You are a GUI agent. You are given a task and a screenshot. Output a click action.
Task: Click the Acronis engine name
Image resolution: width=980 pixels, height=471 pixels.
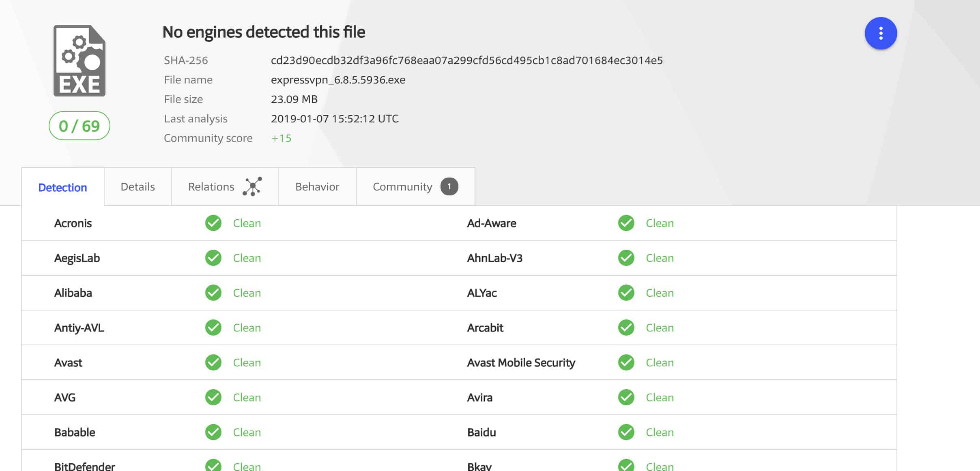pyautogui.click(x=73, y=223)
